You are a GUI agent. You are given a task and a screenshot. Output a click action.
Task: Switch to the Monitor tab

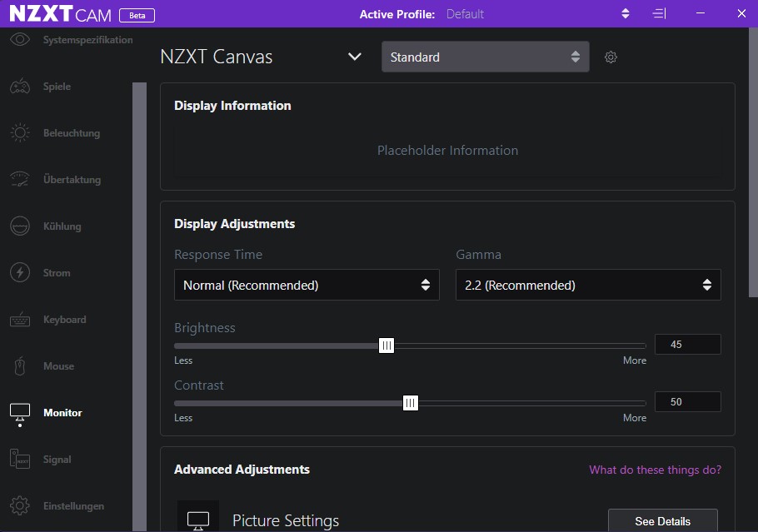[x=18, y=412]
